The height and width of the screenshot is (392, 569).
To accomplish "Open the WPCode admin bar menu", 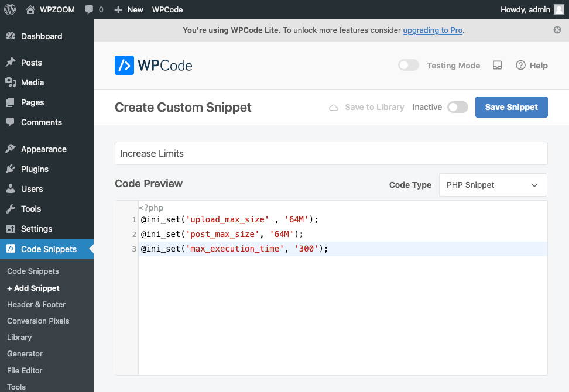I will (x=167, y=9).
